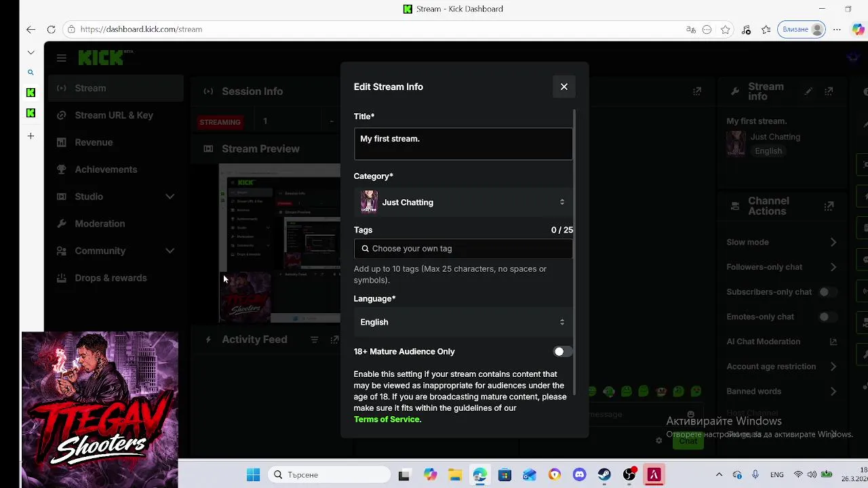Pop out the Stream info panel
The image size is (868, 488).
[829, 91]
